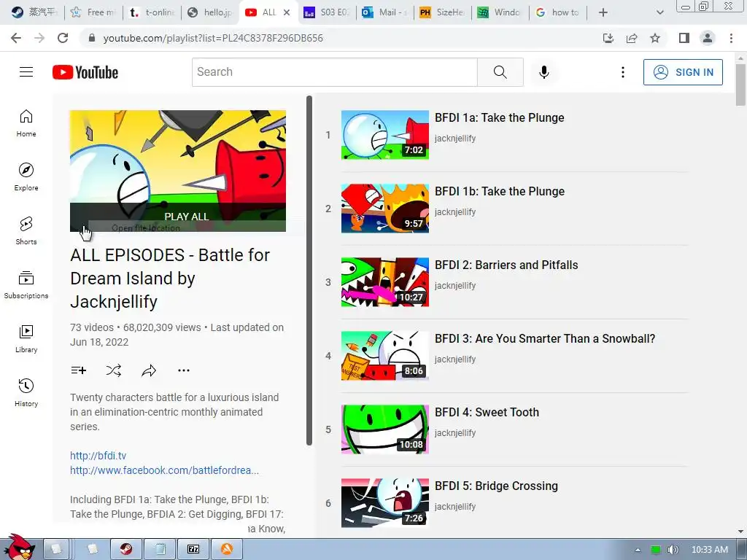
Task: Click the 7:02 video thumbnail
Action: pyautogui.click(x=385, y=135)
